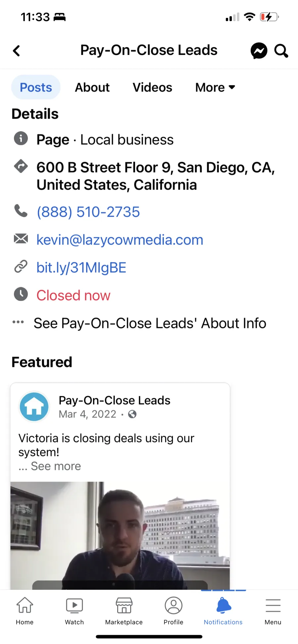Expand the More dropdown tab
This screenshot has height=644, width=298.
click(x=215, y=87)
